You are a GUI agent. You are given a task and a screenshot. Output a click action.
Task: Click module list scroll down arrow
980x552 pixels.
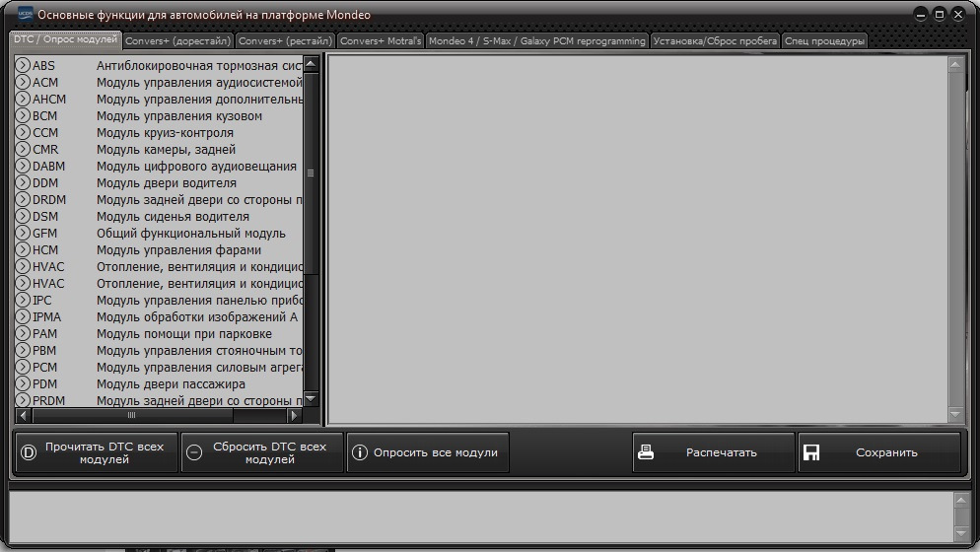click(x=311, y=399)
